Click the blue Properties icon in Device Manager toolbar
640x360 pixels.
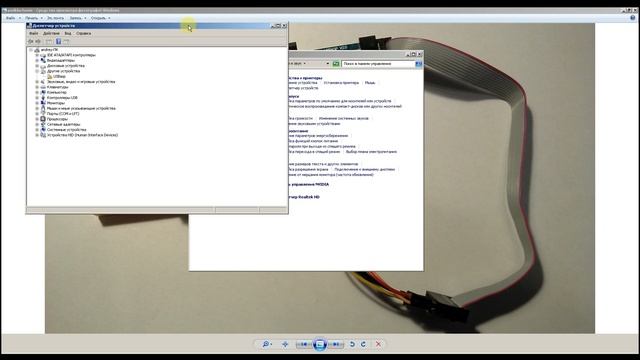[58, 42]
